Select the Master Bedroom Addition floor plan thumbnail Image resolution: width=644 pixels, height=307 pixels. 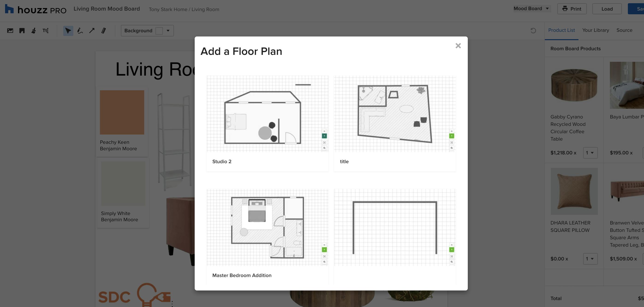tap(268, 227)
